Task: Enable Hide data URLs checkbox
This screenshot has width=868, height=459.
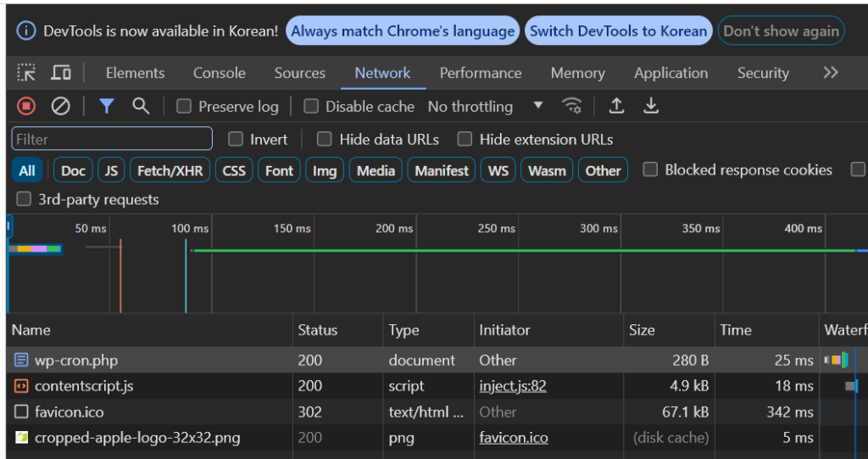Action: (325, 139)
